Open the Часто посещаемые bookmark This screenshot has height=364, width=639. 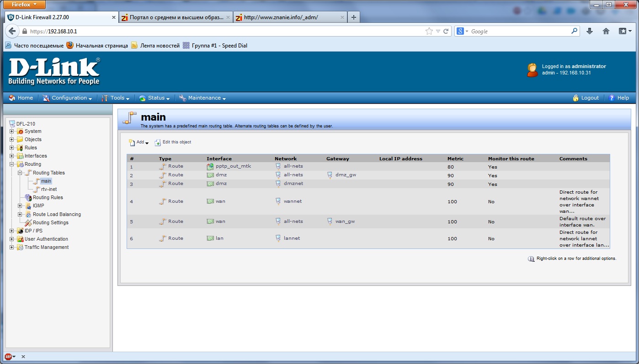[35, 46]
